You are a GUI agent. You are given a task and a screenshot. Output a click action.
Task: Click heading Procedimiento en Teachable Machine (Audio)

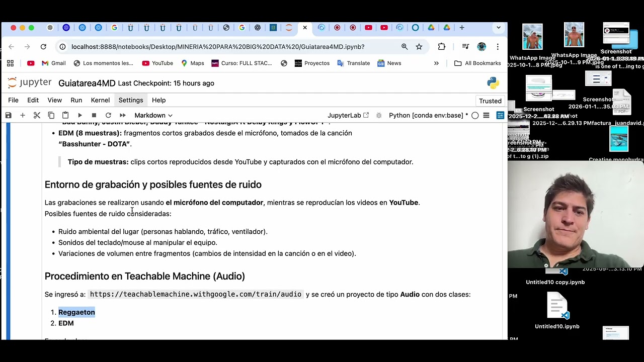tap(145, 276)
